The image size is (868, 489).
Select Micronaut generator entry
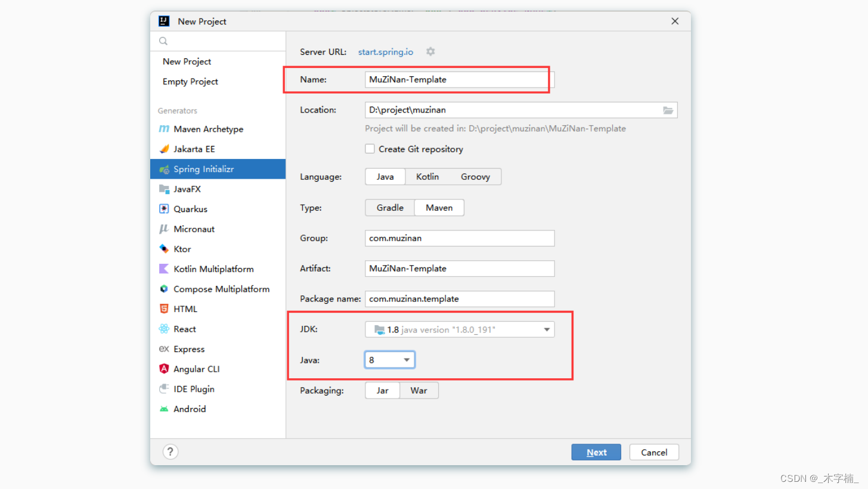(218, 229)
